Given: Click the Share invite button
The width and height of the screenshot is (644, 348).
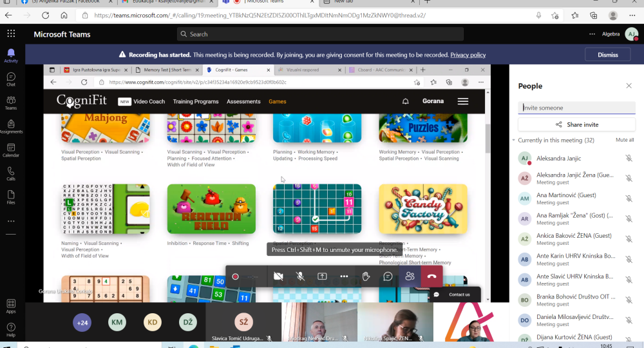Looking at the screenshot, I should coord(576,124).
